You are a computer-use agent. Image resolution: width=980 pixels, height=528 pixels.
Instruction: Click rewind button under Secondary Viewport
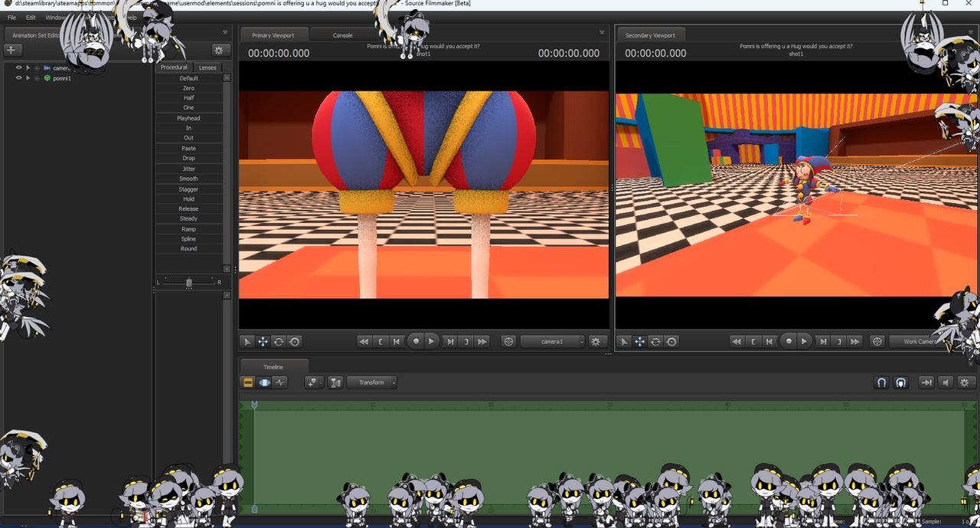pos(737,342)
